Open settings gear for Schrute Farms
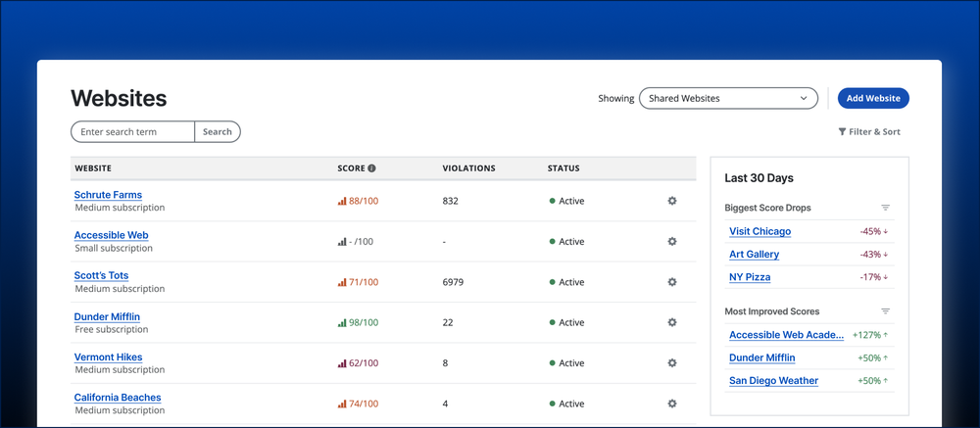Screen dimensions: 980x428 pos(672,201)
